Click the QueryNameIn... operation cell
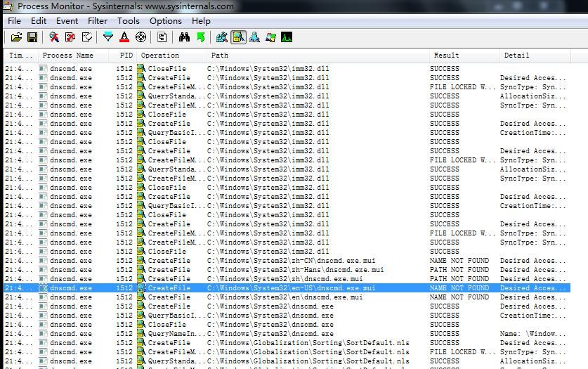 point(176,334)
